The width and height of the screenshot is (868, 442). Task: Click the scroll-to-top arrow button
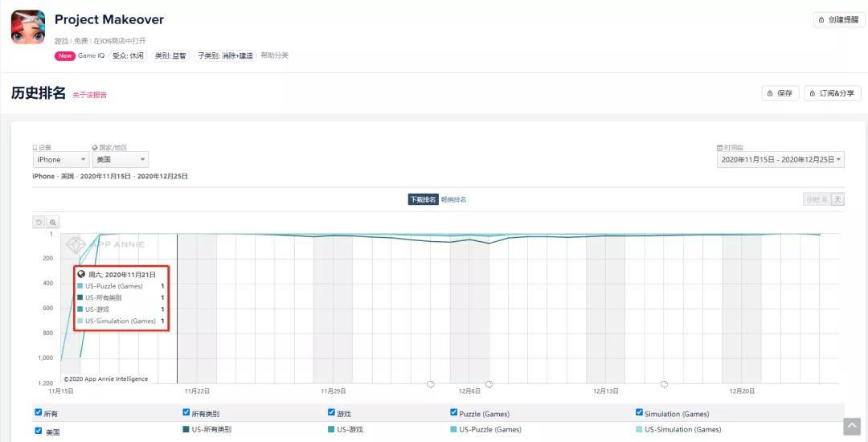pos(851,427)
